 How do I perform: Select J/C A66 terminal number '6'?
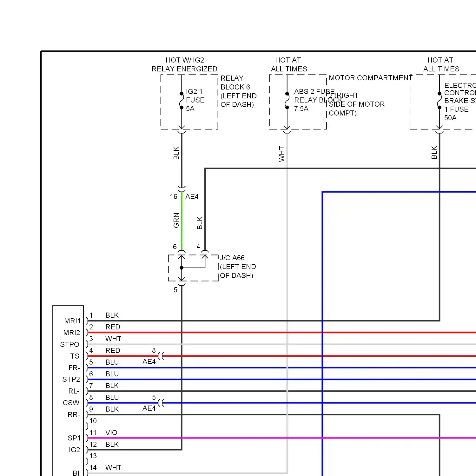click(x=175, y=247)
